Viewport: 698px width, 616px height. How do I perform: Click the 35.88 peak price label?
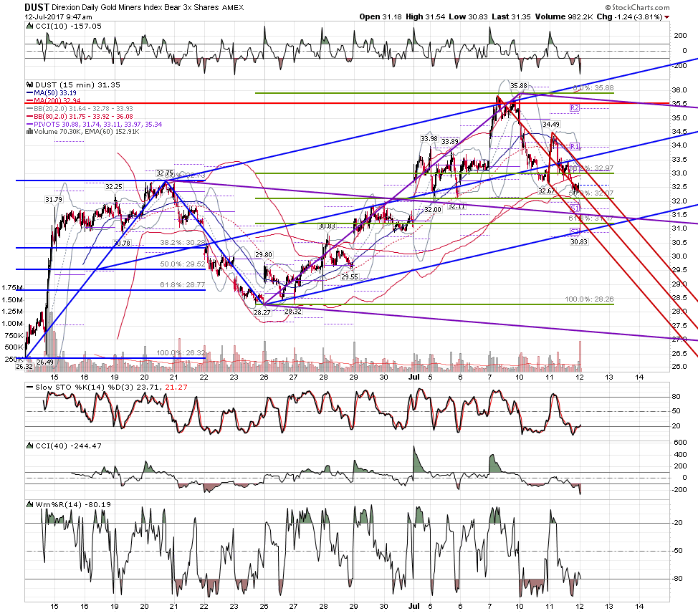[x=519, y=85]
